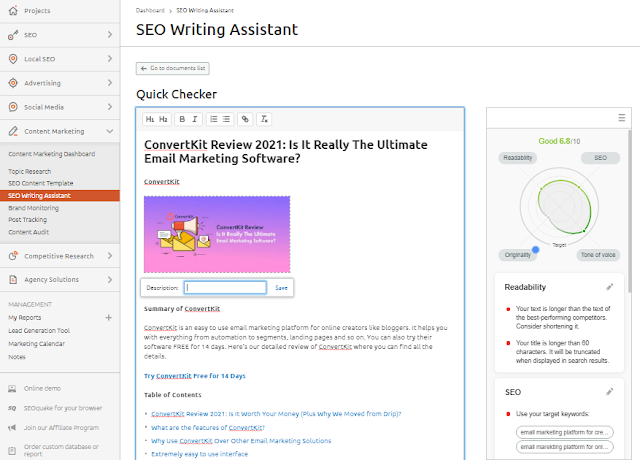Click the SEO chart label
This screenshot has height=460, width=640.
(600, 158)
